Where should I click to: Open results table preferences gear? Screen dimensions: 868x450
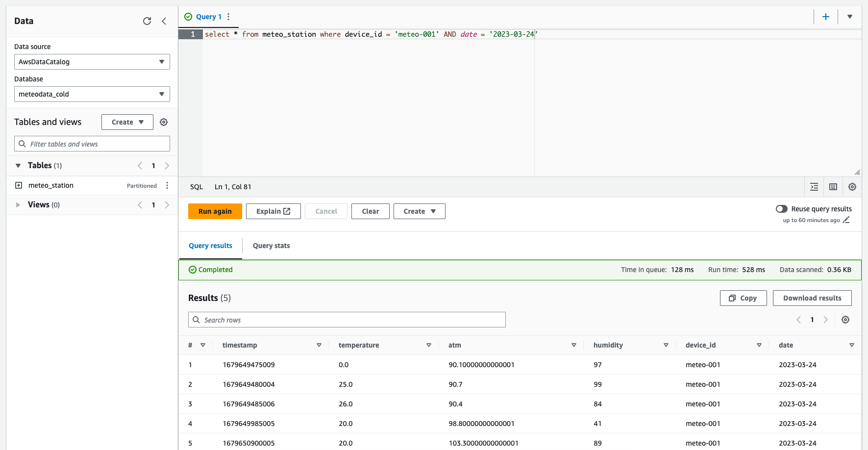[845, 320]
